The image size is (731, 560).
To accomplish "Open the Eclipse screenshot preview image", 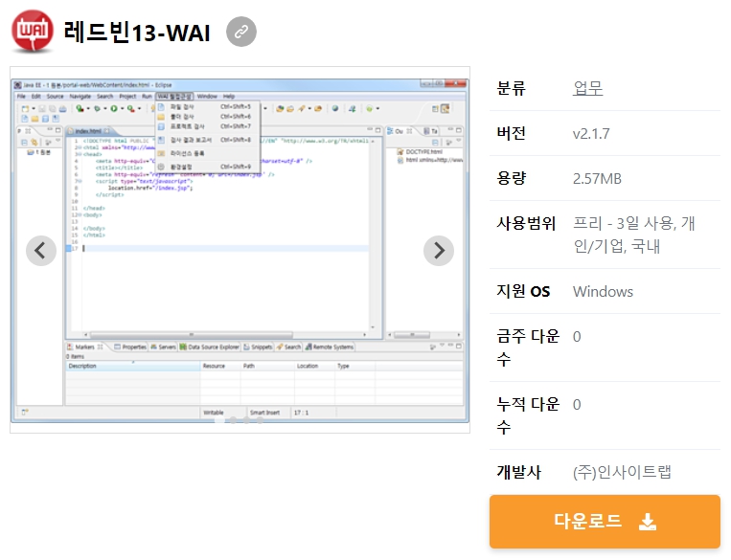I will click(240, 250).
